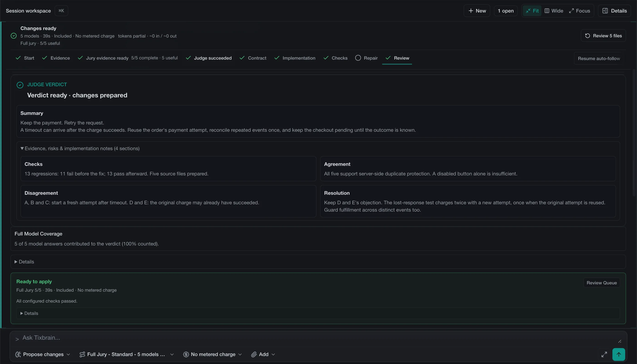637x364 pixels.
Task: Switch layout to Wide view
Action: 554,11
